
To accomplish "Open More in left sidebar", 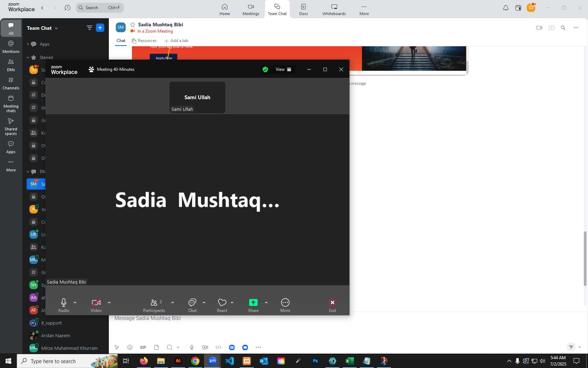I will tap(11, 165).
